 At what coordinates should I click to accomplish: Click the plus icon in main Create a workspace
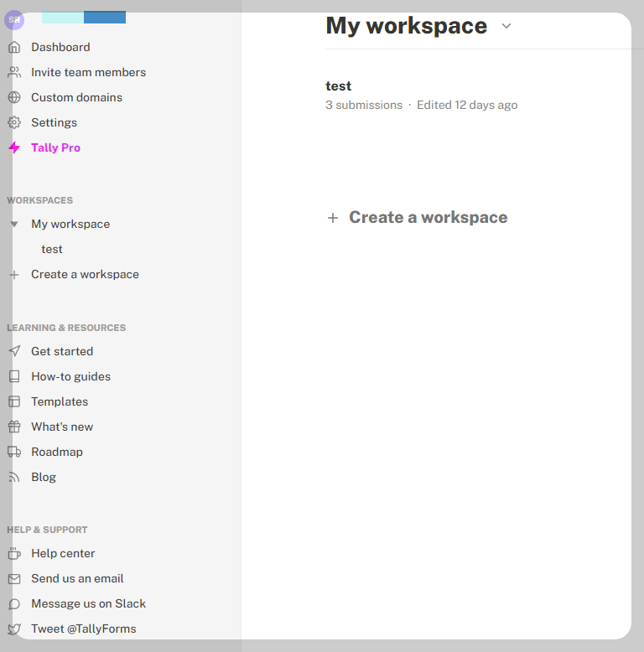pyautogui.click(x=333, y=218)
